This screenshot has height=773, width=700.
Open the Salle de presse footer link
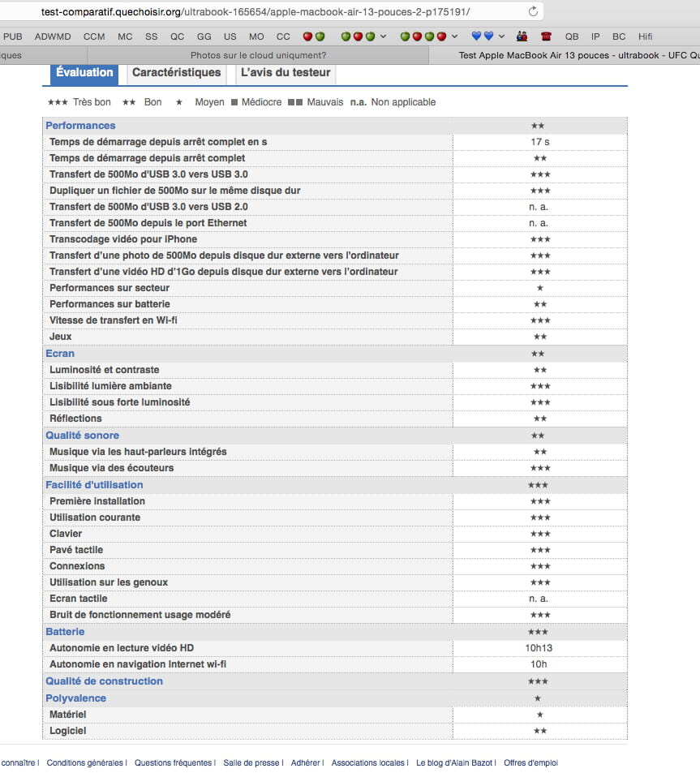[x=251, y=762]
